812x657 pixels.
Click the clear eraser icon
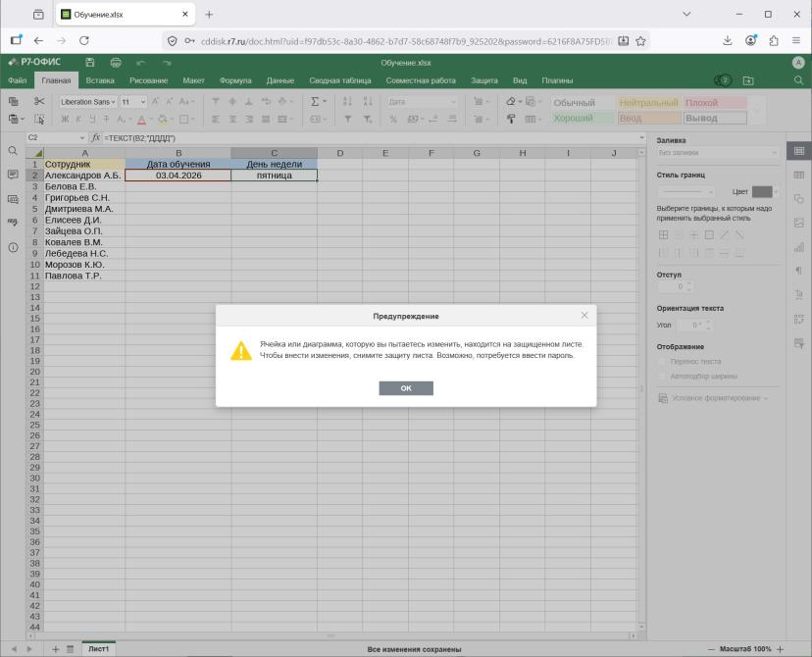point(511,101)
